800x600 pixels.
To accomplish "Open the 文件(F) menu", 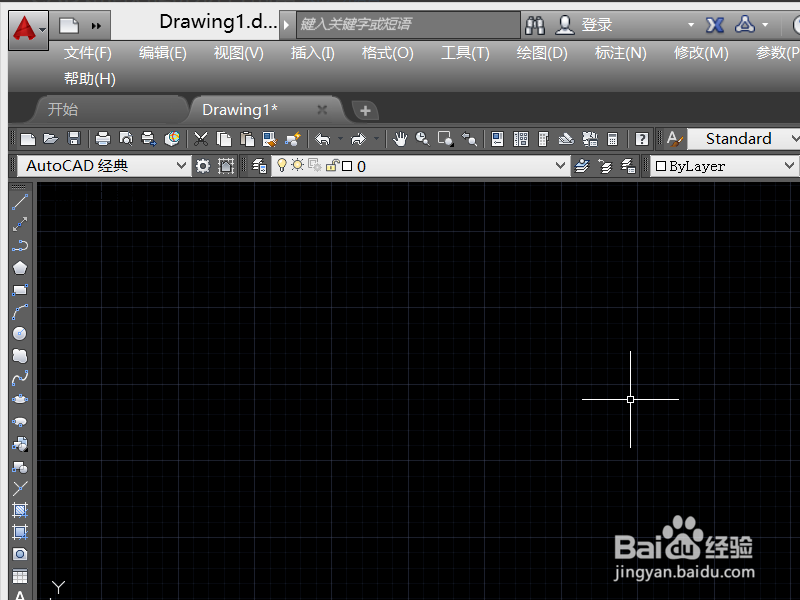I will click(88, 53).
